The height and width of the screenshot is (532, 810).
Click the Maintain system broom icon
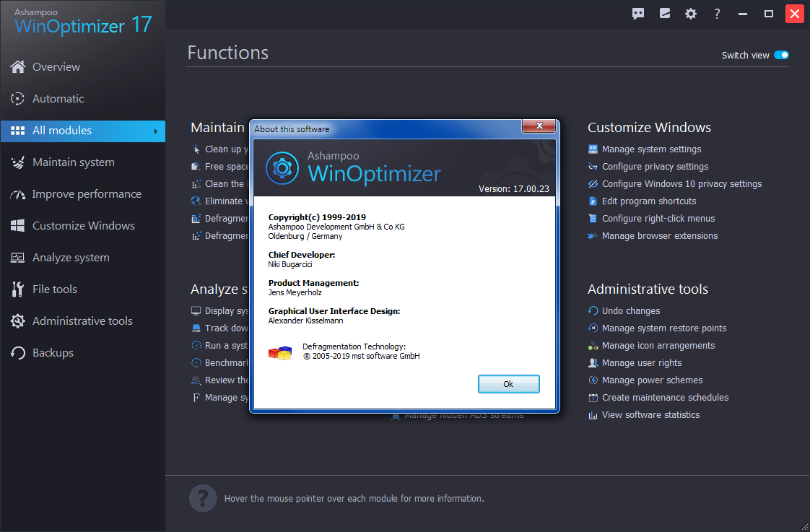[18, 162]
